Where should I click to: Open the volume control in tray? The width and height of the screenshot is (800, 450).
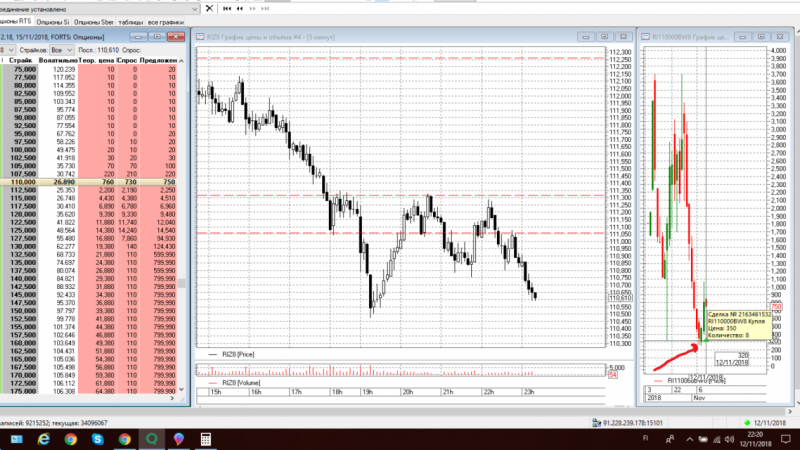tap(730, 439)
